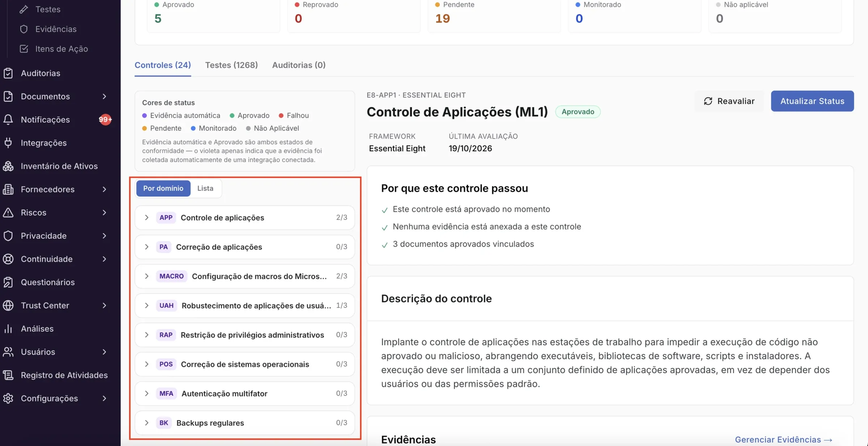
Task: Click the Reavaliar button
Action: click(729, 101)
